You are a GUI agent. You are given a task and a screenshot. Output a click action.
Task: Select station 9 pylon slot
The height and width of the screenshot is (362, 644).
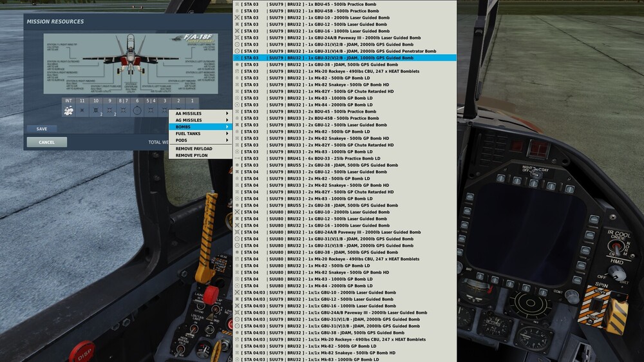tap(109, 110)
